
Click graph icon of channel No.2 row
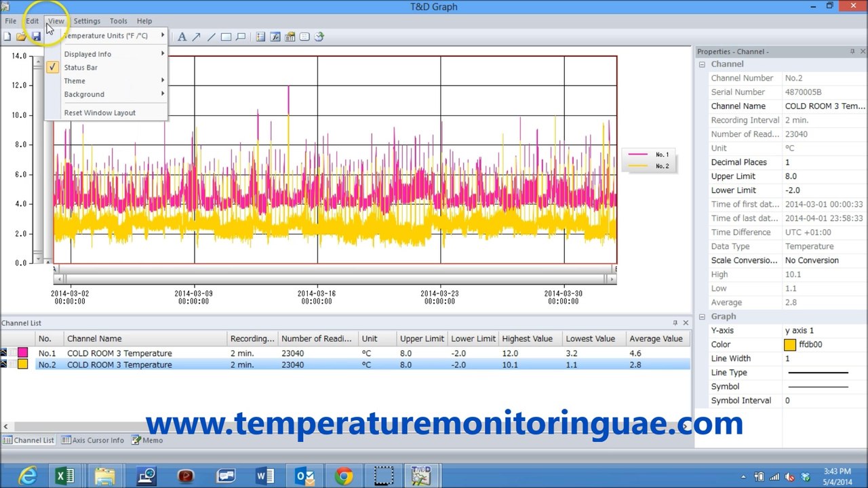tap(3, 364)
